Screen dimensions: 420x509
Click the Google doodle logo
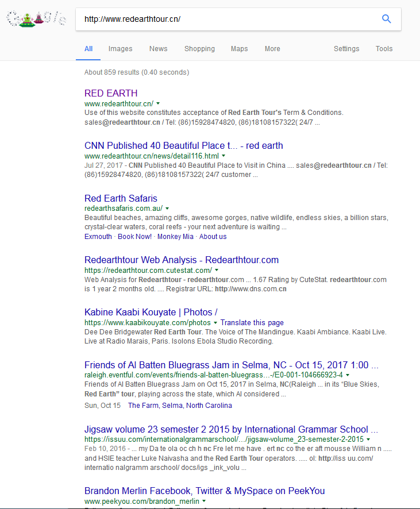coord(36,19)
